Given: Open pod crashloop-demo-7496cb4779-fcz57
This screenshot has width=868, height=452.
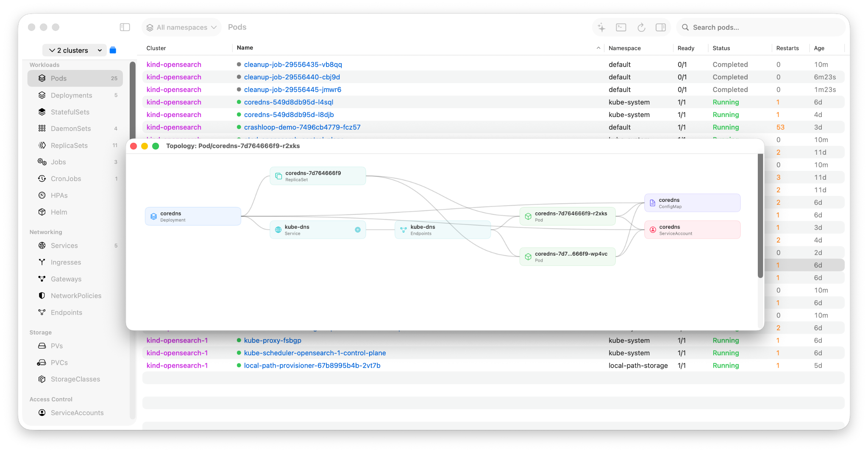Looking at the screenshot, I should pyautogui.click(x=303, y=127).
